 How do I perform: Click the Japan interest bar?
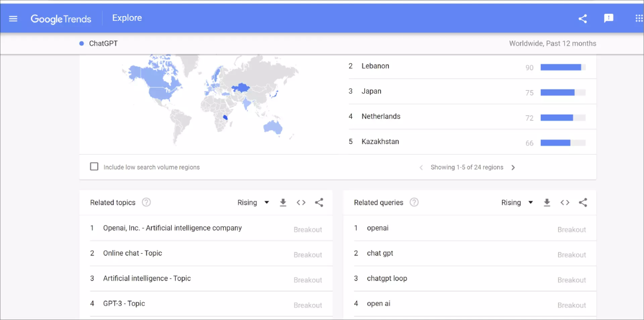pos(563,93)
